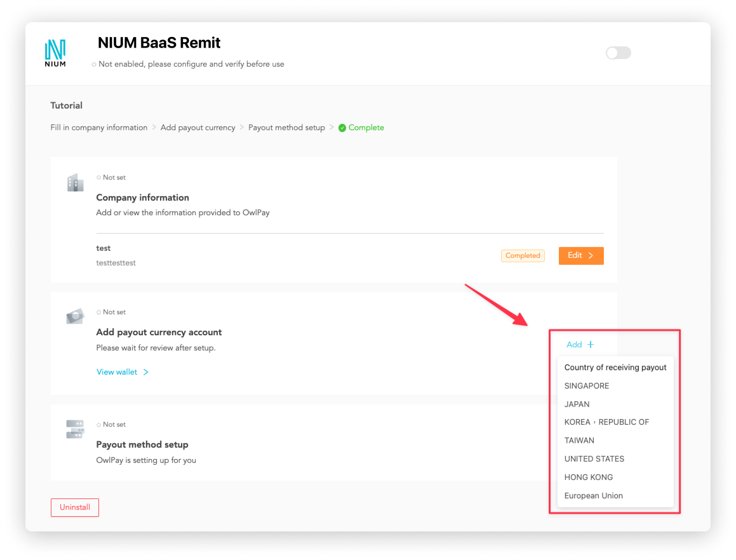
Task: Open the Add payout country dropdown
Action: point(580,344)
